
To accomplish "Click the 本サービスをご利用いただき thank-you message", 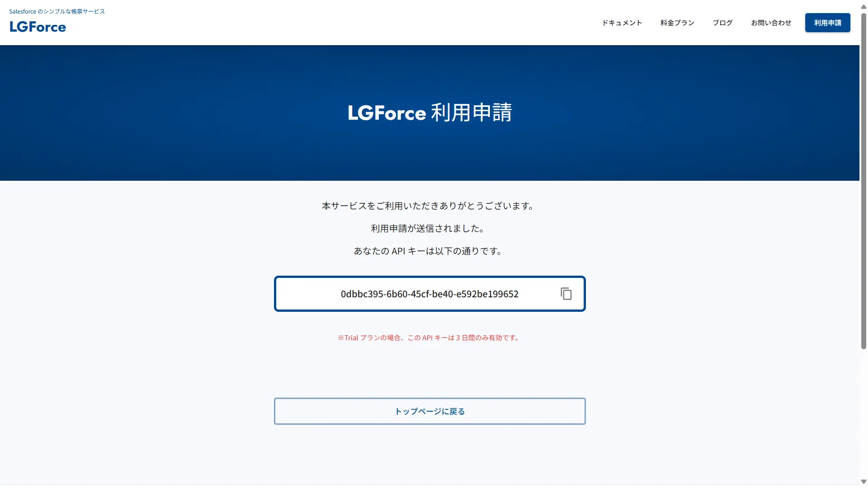I will (429, 206).
